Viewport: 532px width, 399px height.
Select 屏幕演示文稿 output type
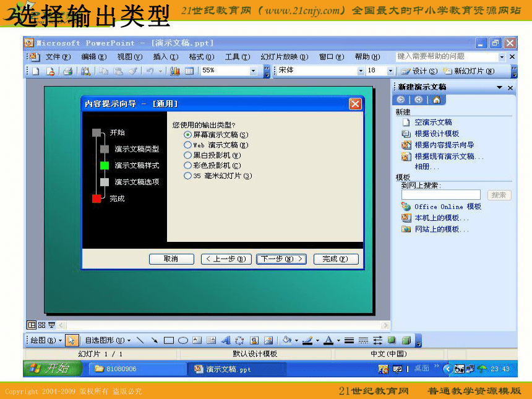[x=217, y=135]
